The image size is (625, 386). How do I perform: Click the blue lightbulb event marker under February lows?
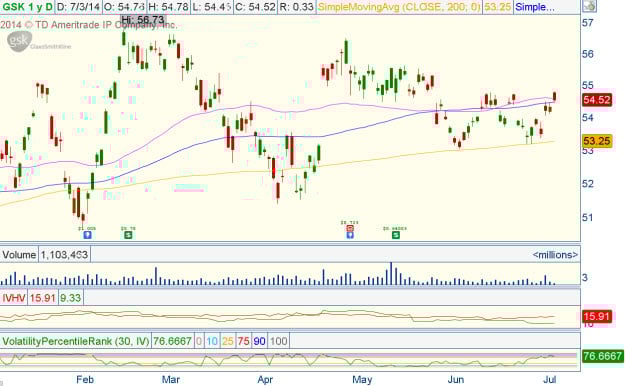click(87, 235)
